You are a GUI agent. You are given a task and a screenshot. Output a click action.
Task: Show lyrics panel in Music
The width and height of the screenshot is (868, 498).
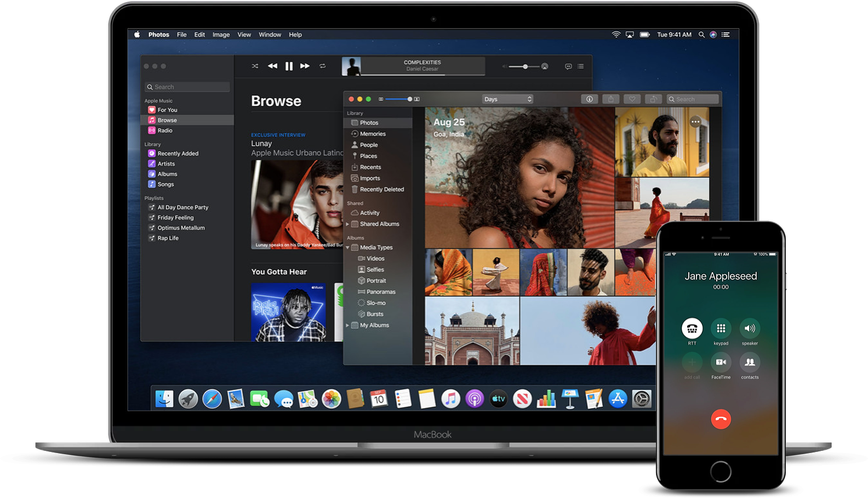click(x=568, y=66)
